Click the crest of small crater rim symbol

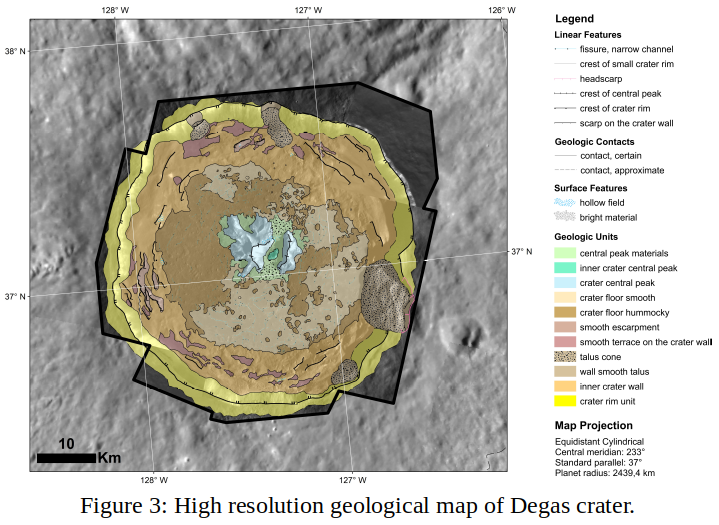click(565, 64)
